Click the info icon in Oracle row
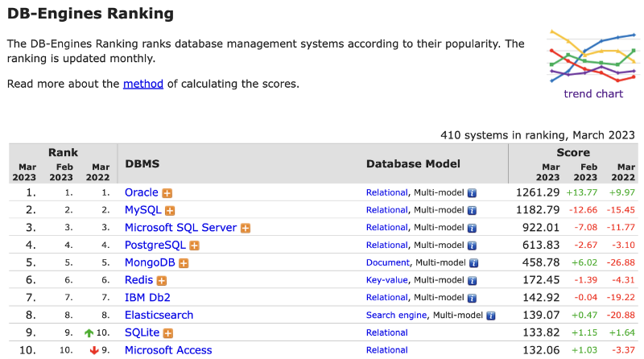 pos(472,193)
